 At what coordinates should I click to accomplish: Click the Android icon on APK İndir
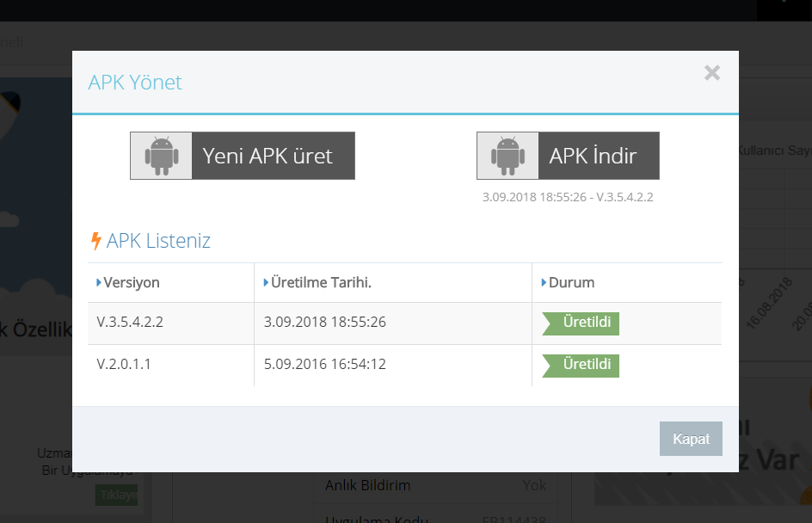pyautogui.click(x=508, y=156)
